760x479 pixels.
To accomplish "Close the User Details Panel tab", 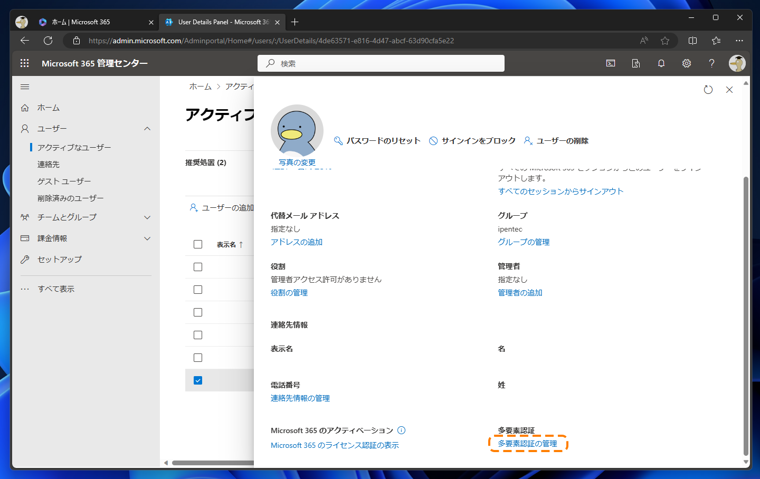I will pos(277,22).
